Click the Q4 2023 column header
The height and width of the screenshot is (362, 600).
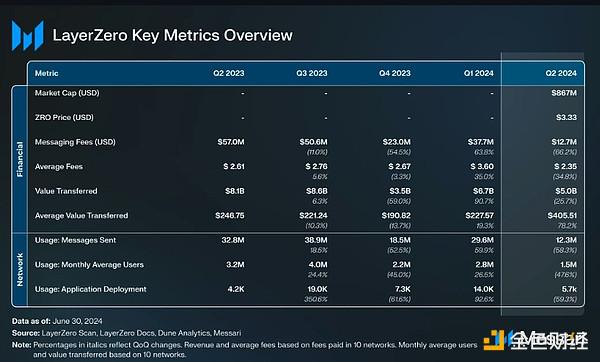coord(395,73)
